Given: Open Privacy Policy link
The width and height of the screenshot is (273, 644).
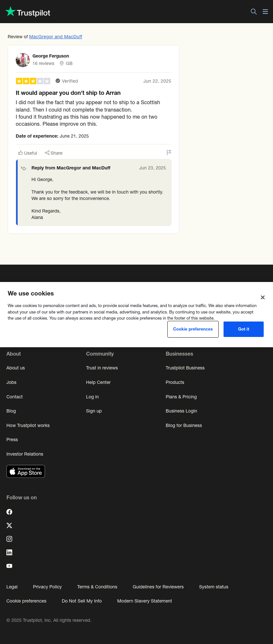Looking at the screenshot, I should pos(47,587).
